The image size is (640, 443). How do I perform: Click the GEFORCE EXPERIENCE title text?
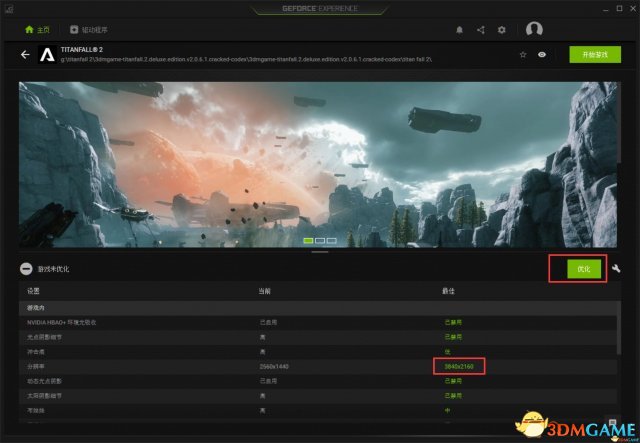(x=320, y=9)
